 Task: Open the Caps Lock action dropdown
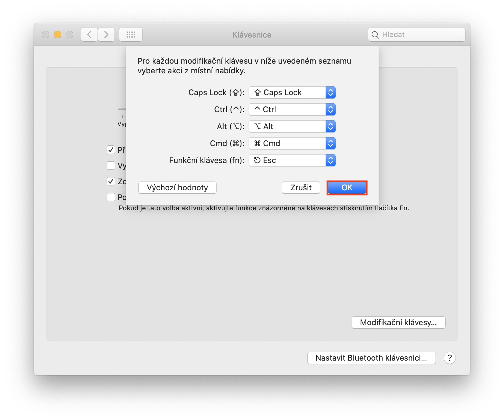coord(292,92)
